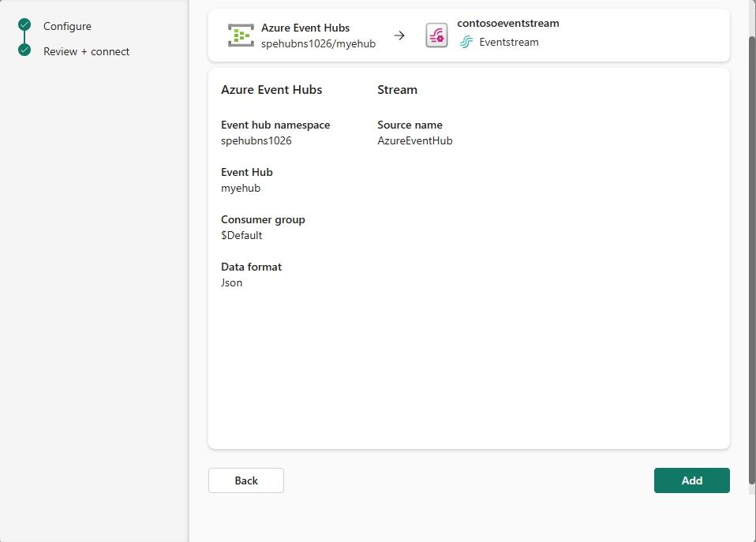
Task: Click the Add button
Action: click(692, 480)
